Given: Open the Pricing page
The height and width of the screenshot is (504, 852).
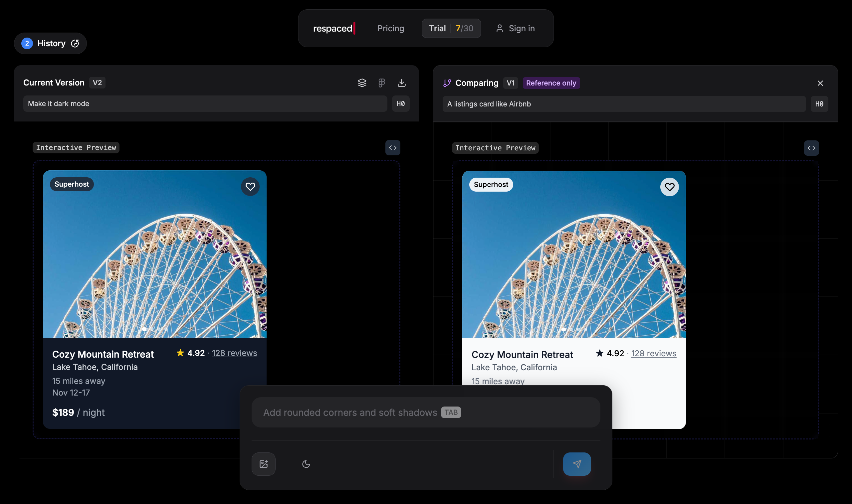Looking at the screenshot, I should click(391, 29).
